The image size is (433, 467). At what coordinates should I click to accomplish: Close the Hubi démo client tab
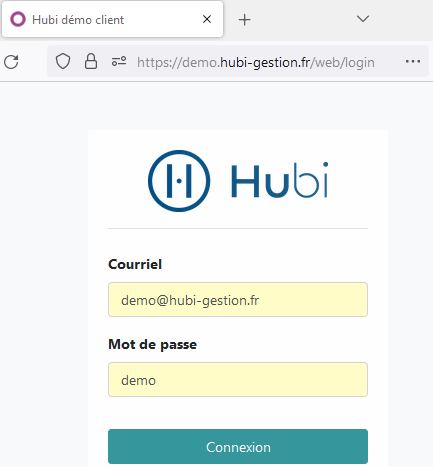[207, 19]
